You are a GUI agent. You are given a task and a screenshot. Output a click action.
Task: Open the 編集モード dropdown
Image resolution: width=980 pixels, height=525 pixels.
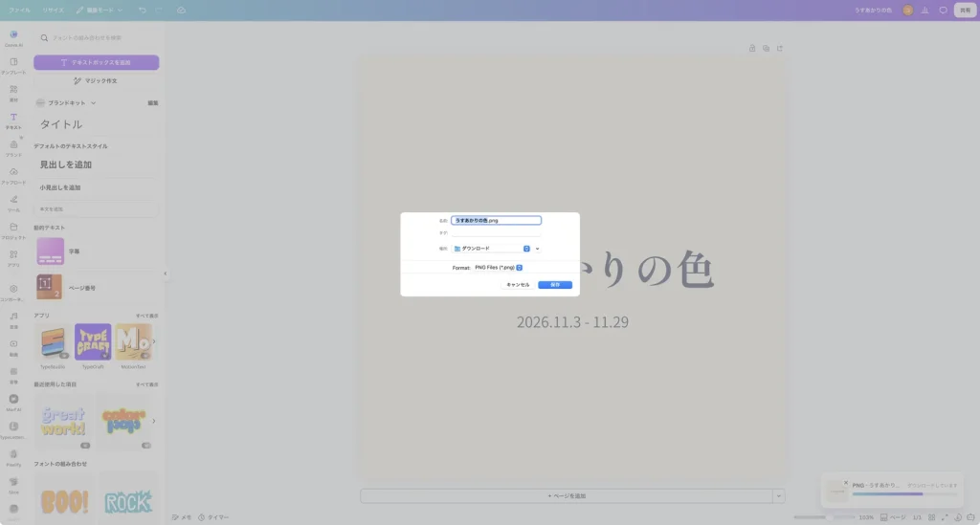[100, 10]
